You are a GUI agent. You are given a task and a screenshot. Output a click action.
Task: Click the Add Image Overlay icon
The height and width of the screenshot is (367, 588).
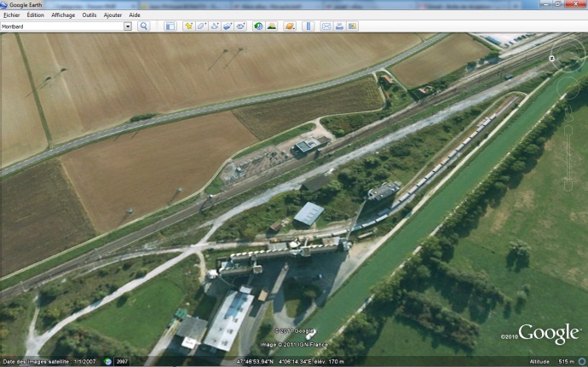228,26
